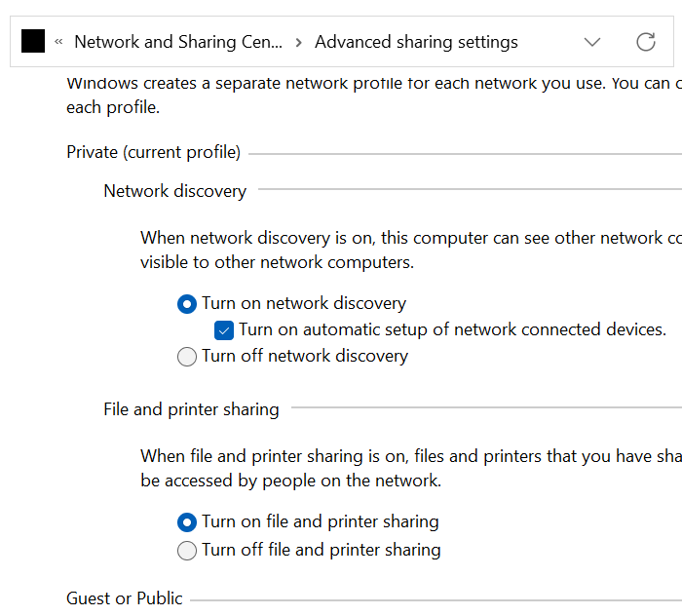Viewport: 682px width, 616px height.
Task: Select Turn on network discovery
Action: 292,303
